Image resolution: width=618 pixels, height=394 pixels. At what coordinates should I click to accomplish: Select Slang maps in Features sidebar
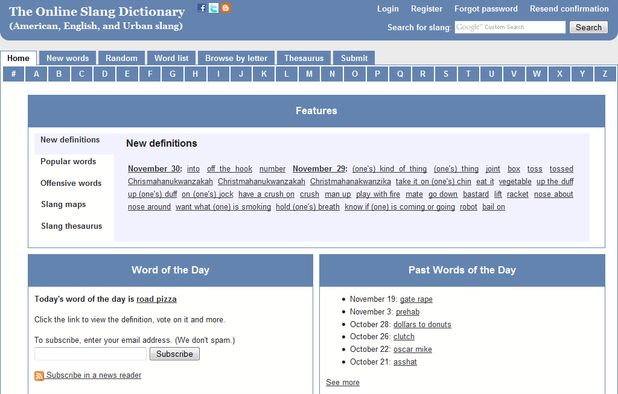pyautogui.click(x=63, y=204)
